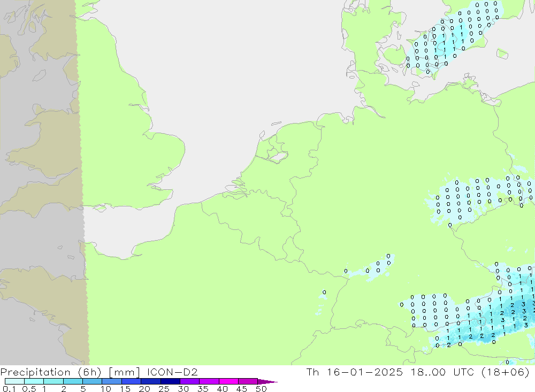Viewport: 535px width, 392px height.
Task: Select the 1–2 mm legend color swatch
Action: coord(53,381)
